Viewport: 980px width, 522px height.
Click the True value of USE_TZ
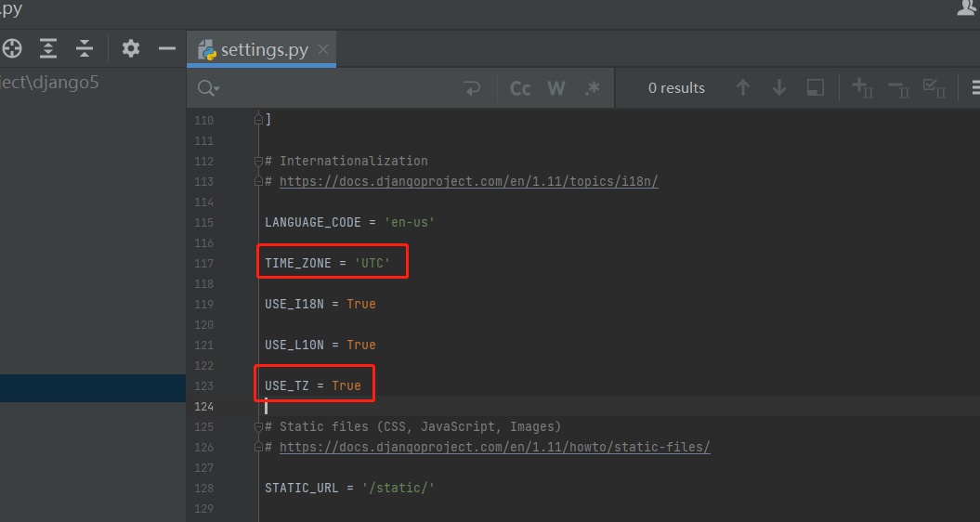coord(346,385)
